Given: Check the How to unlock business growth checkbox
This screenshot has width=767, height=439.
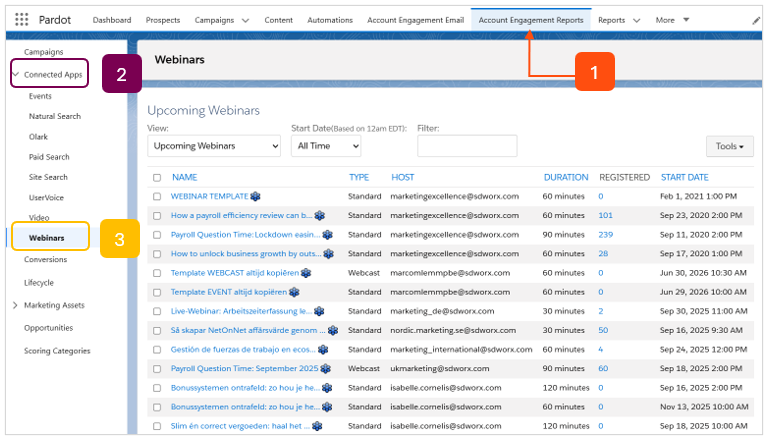Looking at the screenshot, I should (157, 254).
